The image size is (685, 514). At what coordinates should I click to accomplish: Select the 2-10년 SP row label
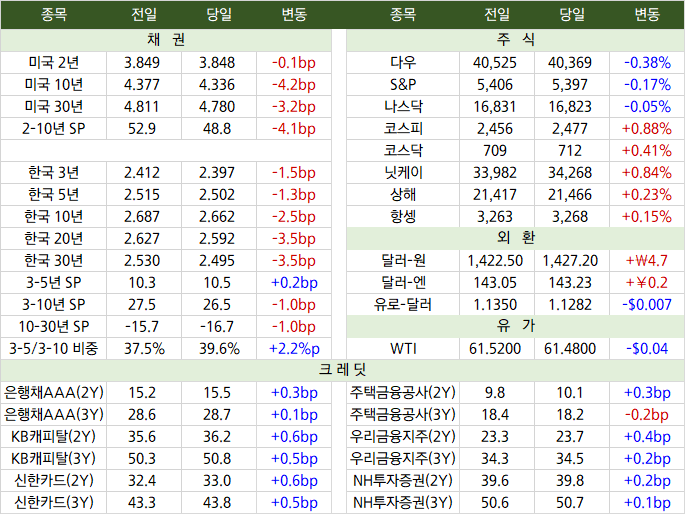[x=54, y=129]
